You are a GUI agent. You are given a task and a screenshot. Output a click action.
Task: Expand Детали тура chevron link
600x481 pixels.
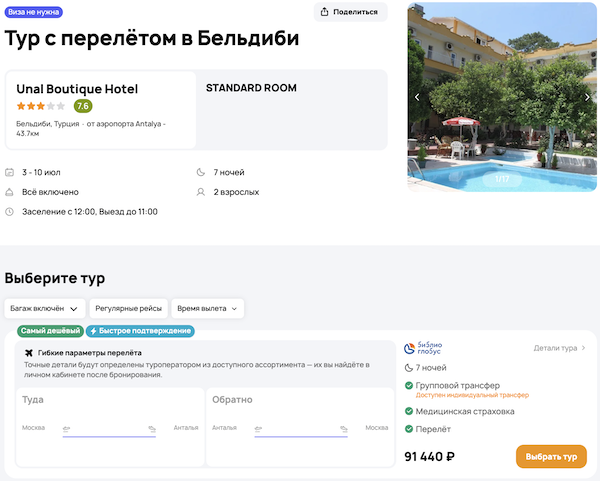(560, 348)
